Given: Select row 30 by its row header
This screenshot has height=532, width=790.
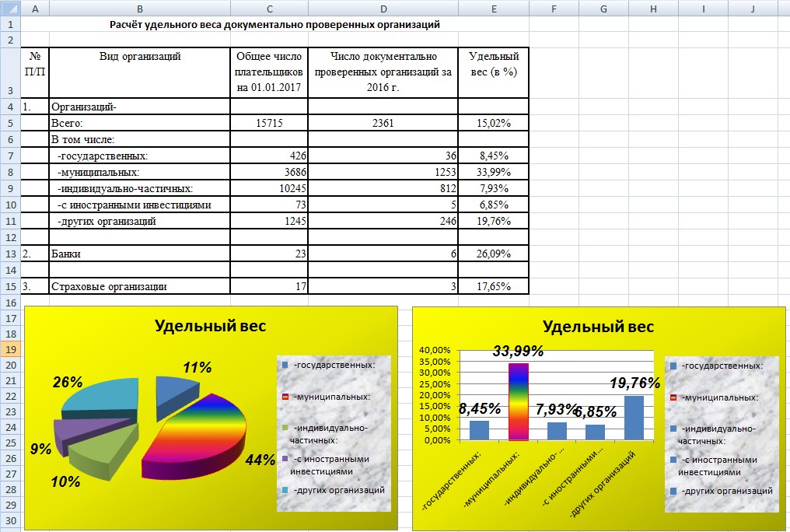Looking at the screenshot, I should [10, 520].
